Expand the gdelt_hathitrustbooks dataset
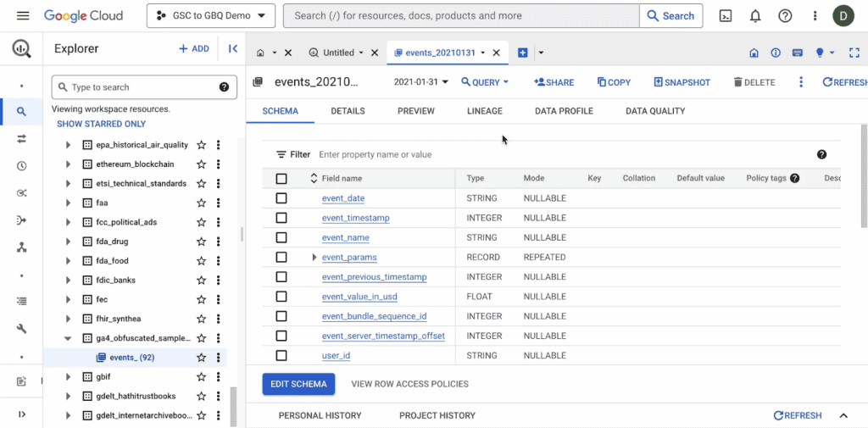Viewport: 868px width, 428px height. coord(68,397)
